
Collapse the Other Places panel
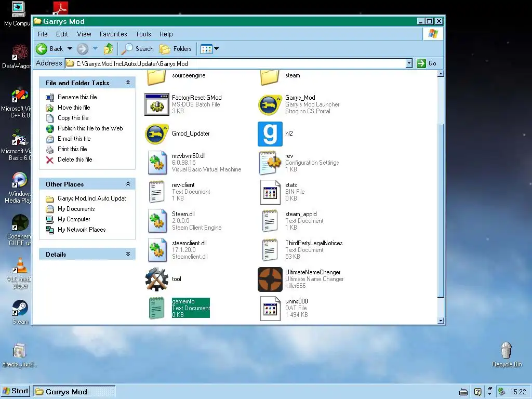pyautogui.click(x=128, y=183)
